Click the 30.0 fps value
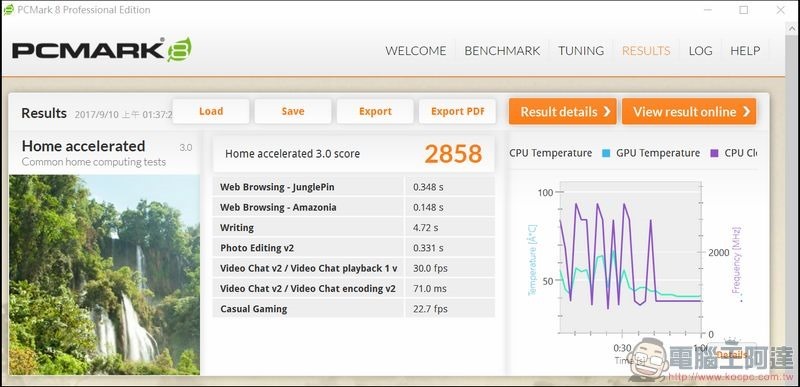 [430, 268]
